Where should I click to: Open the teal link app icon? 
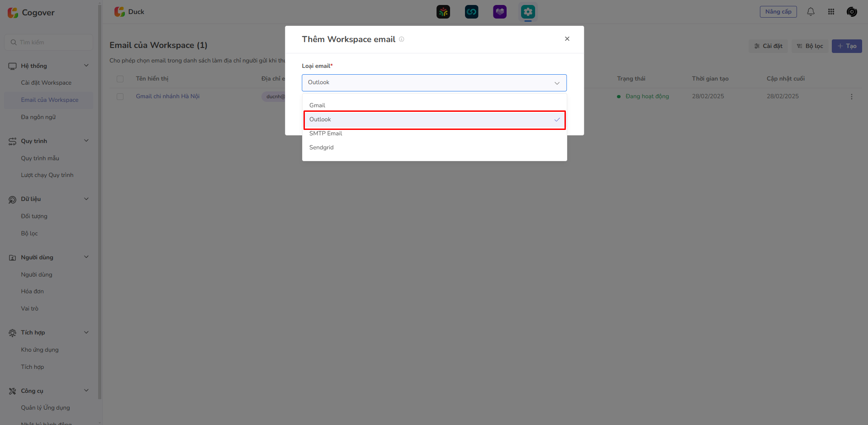pos(471,12)
